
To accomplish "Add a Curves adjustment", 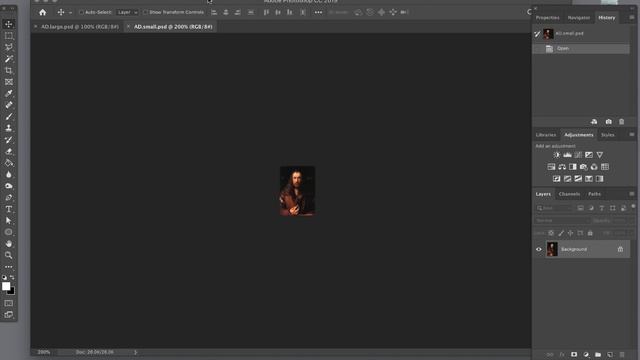I will [578, 155].
